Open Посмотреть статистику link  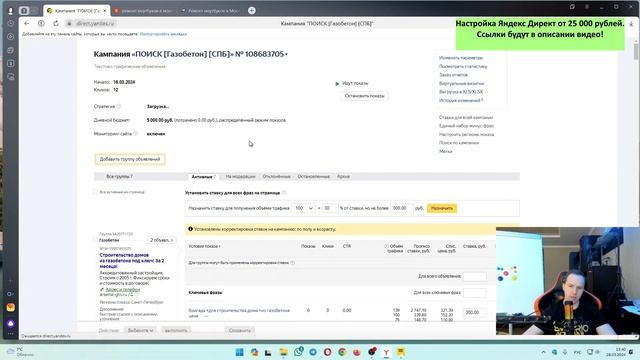point(463,66)
